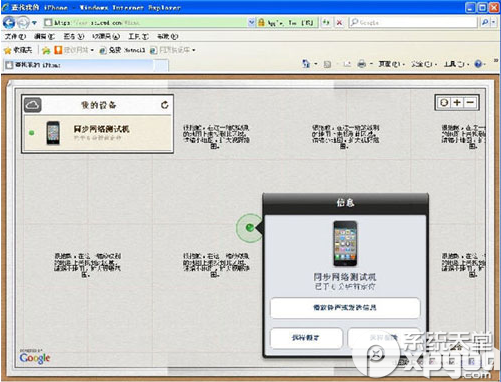Click the map recenter locate button

click(444, 103)
